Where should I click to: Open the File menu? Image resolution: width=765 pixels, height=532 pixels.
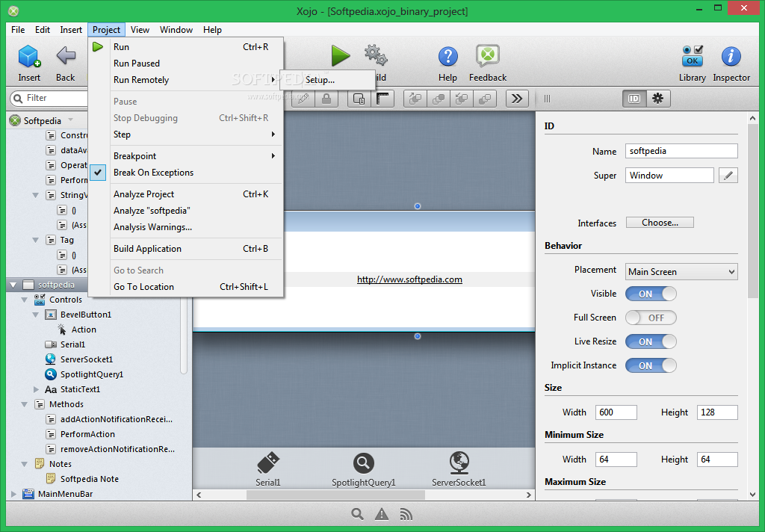coord(18,30)
